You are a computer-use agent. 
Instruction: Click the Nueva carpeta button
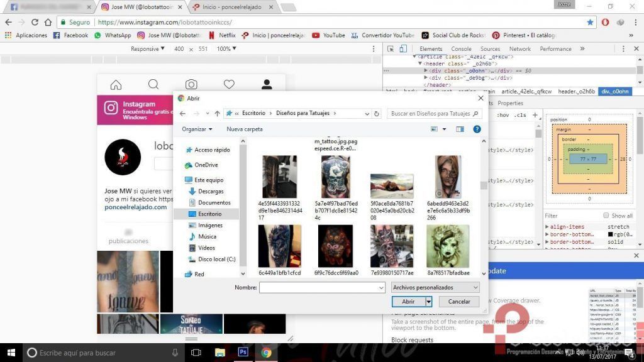coord(245,129)
